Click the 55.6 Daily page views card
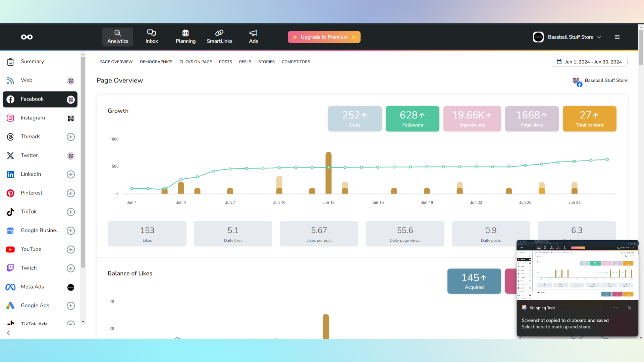The image size is (644, 362). [405, 234]
